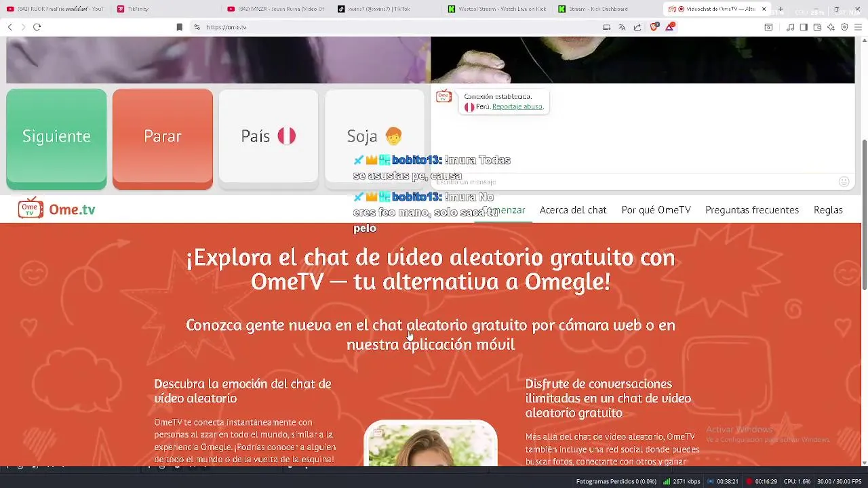The image size is (868, 488).
Task: Click heading 'Descubra la emoción del chat de video aleatorio'
Action: [x=243, y=391]
